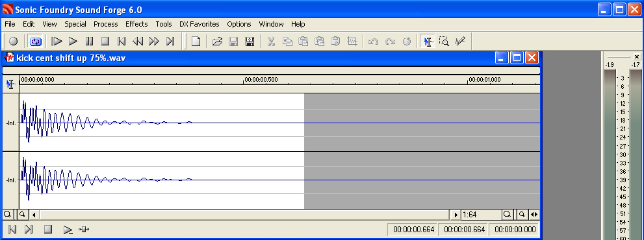Image resolution: width=644 pixels, height=240 pixels.
Task: Click the Save As icon in toolbar
Action: pyautogui.click(x=250, y=41)
